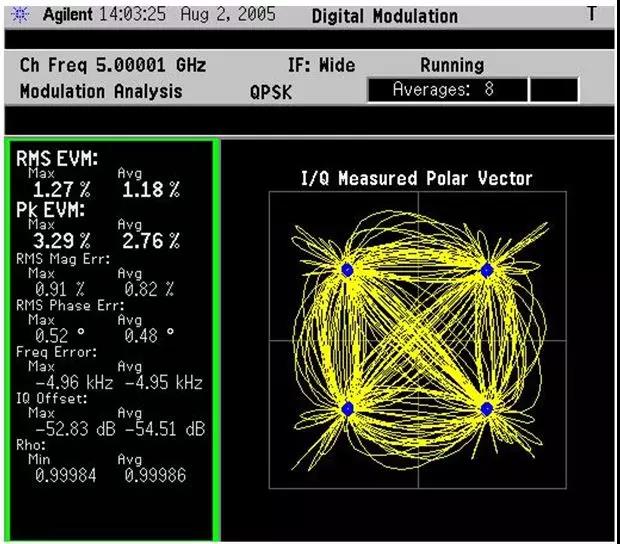The width and height of the screenshot is (620, 544).
Task: Click the bottom-left blue constellation point
Action: [347, 409]
